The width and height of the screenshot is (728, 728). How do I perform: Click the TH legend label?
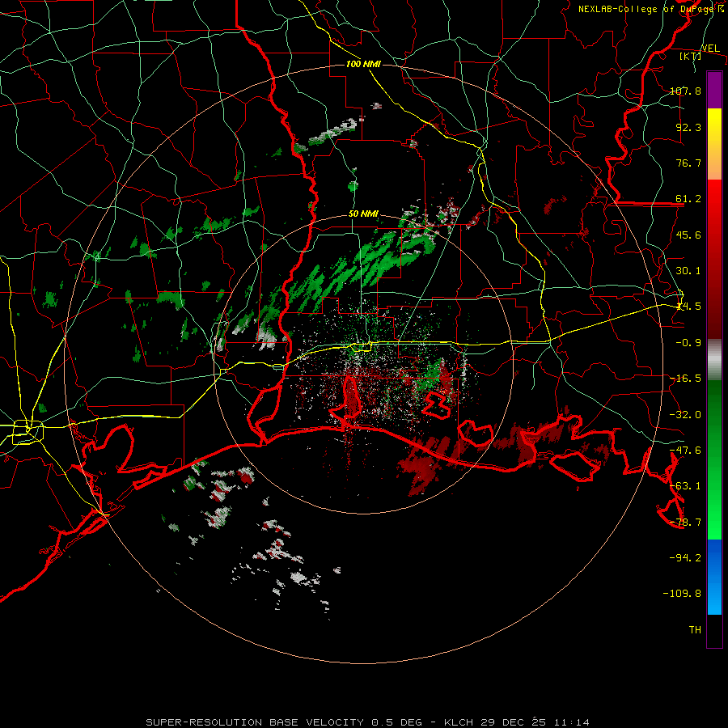tap(695, 629)
